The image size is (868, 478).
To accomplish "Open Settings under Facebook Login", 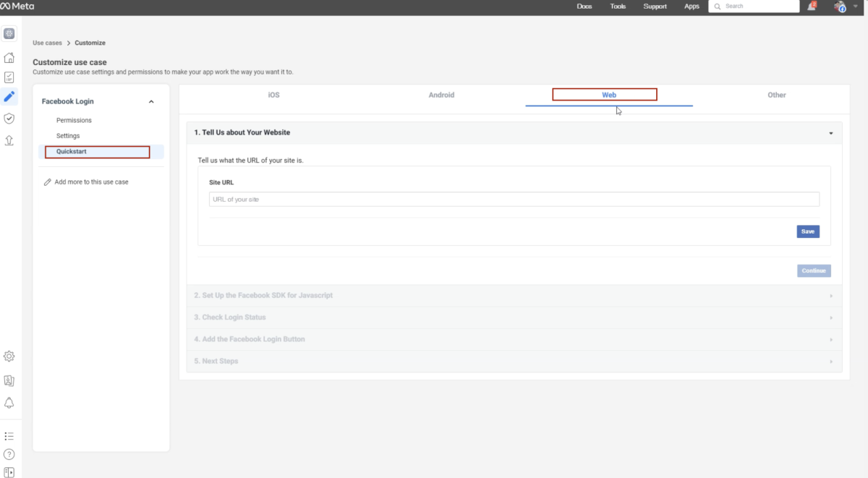I will coord(68,136).
